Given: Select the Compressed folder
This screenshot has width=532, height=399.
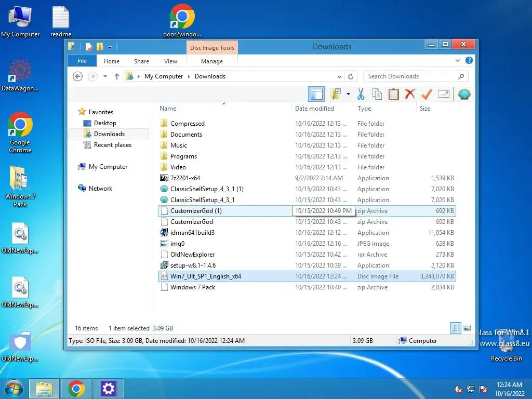Looking at the screenshot, I should coord(307,124).
